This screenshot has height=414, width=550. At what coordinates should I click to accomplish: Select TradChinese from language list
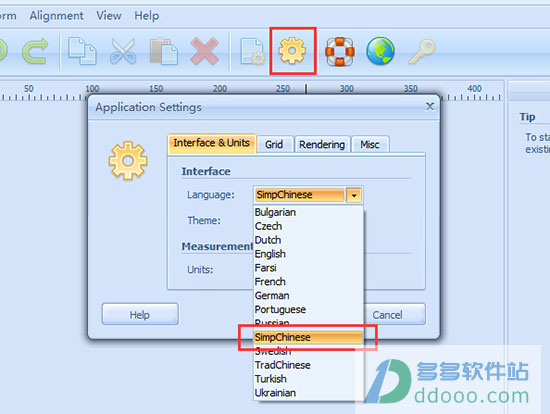[x=308, y=365]
